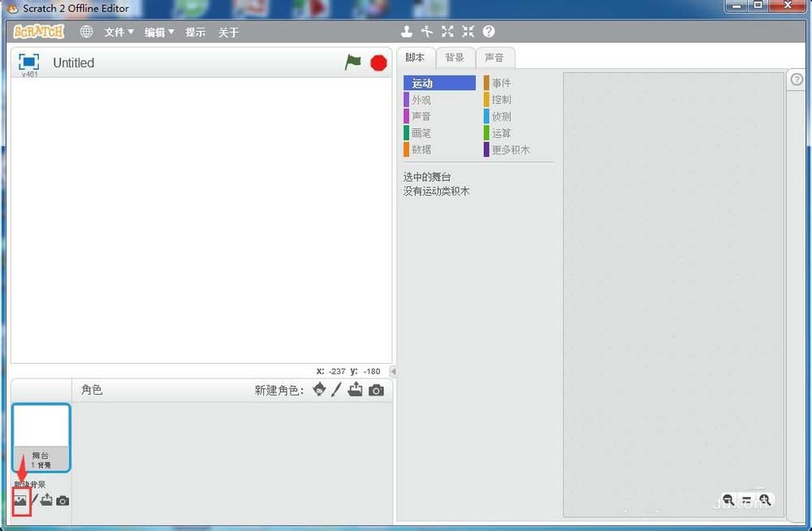Viewport: 812px width, 531px height.
Task: Collapse the sprite panel with the small arrow
Action: (393, 371)
